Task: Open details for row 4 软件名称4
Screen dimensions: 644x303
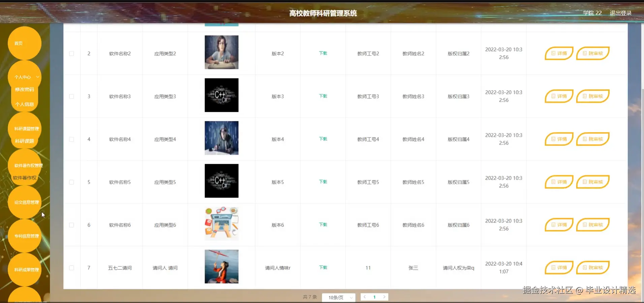Action: pos(559,139)
